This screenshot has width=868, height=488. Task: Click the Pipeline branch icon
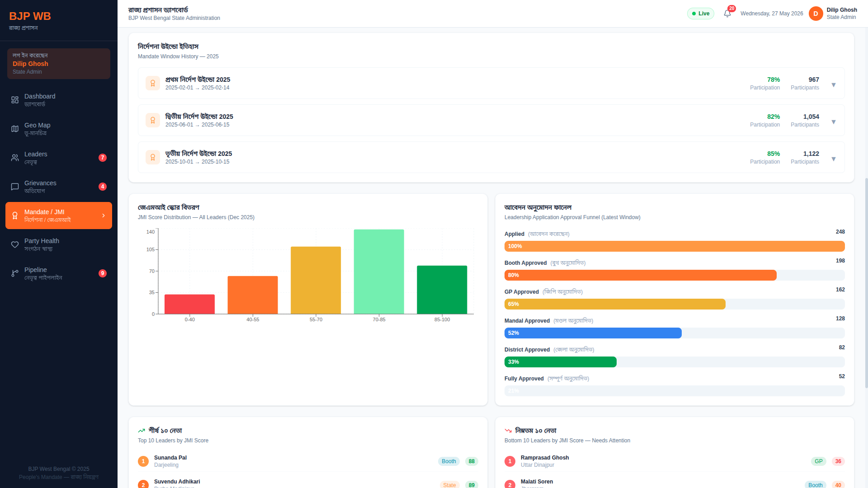click(15, 273)
